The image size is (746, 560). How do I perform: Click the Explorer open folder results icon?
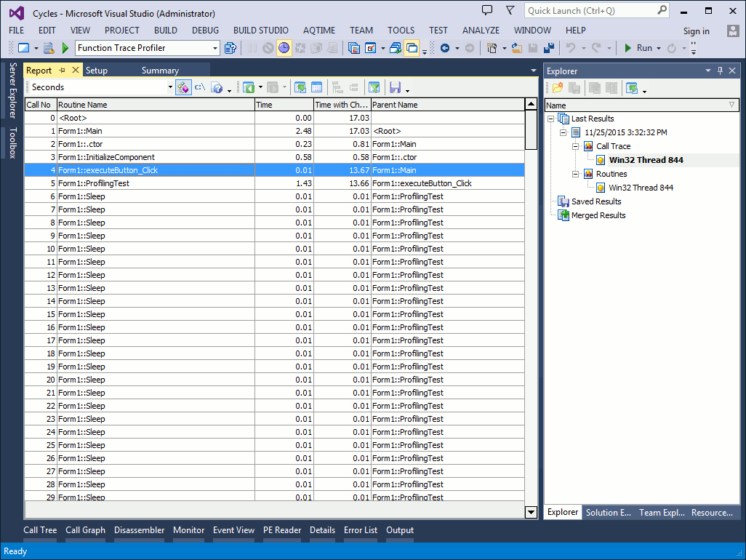(558, 88)
